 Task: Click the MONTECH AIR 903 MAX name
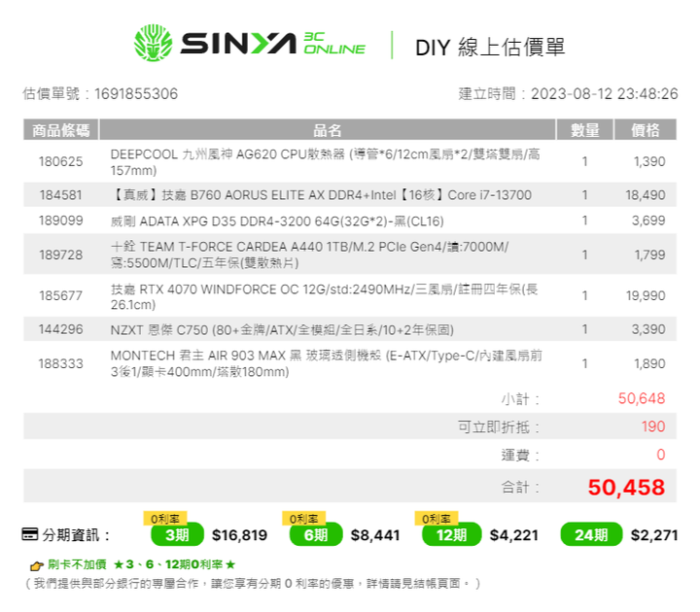point(327,363)
